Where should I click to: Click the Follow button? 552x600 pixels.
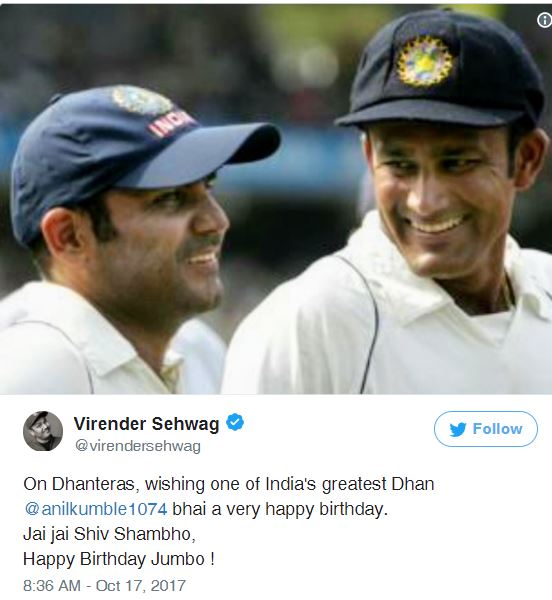click(x=485, y=429)
